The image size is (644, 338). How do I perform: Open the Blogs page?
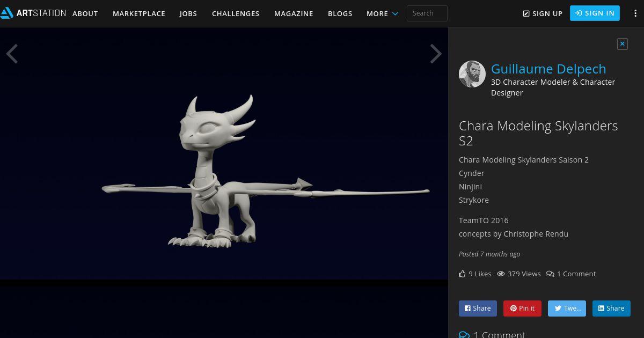[340, 13]
